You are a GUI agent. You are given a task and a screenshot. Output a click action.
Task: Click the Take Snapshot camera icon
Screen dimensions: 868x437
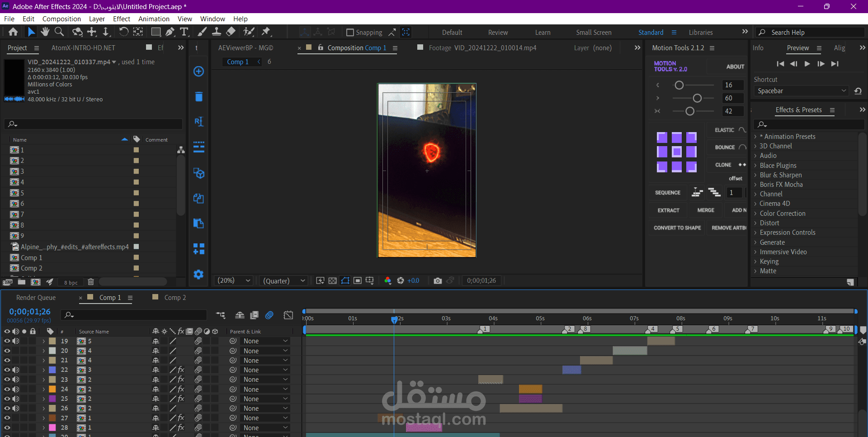click(x=437, y=280)
